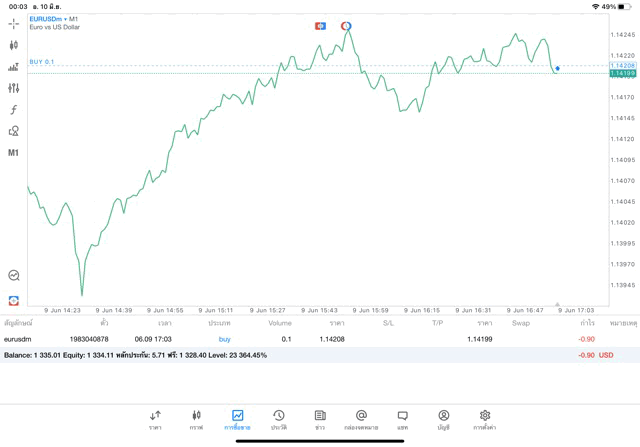
Task: Tap the BUY 0.1 order line label
Action: coord(42,62)
